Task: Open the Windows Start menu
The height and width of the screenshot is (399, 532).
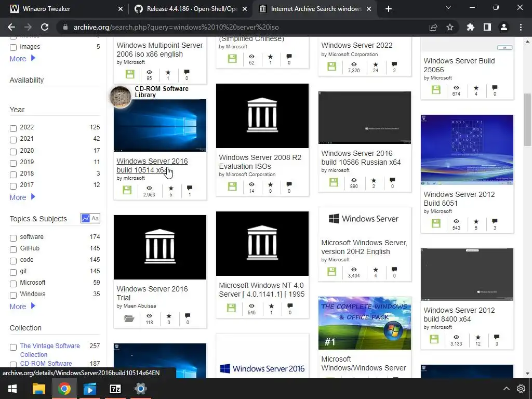Action: pos(12,389)
